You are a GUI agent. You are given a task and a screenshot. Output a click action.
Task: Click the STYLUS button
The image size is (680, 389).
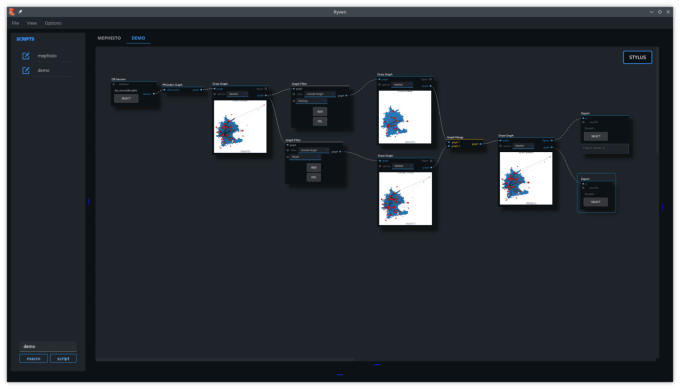coord(638,57)
